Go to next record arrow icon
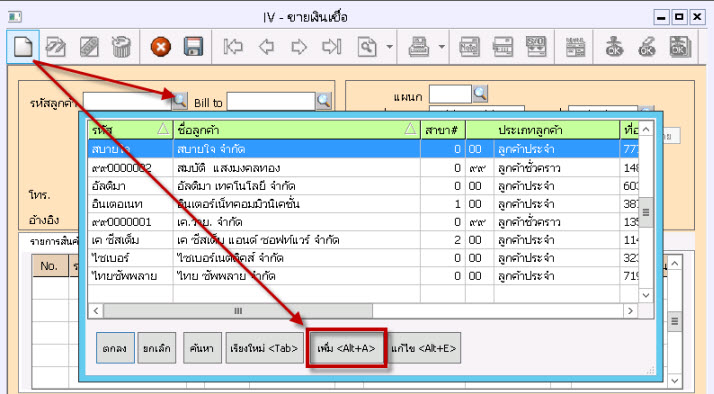Viewport: 714px width, 394px height. point(299,46)
